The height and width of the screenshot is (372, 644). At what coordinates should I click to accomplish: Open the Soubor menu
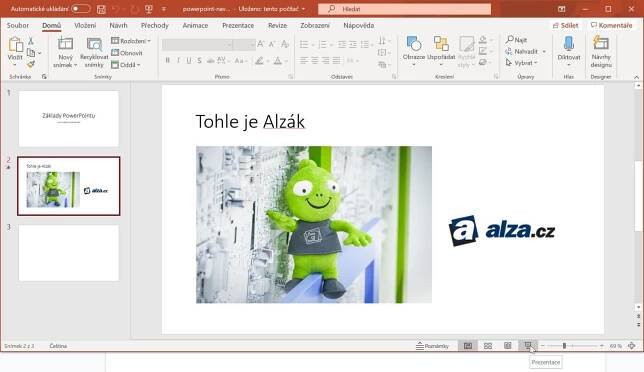(18, 25)
